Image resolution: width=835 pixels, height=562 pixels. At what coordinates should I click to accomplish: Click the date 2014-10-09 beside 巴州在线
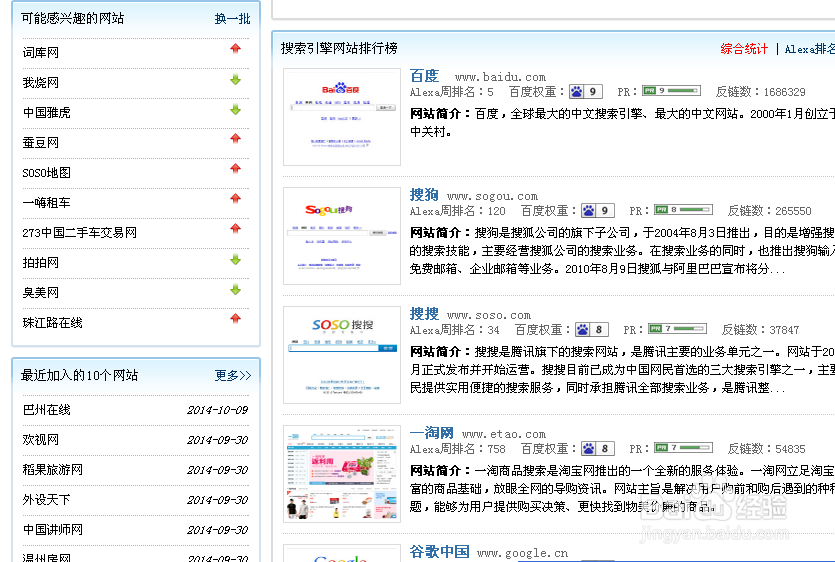click(217, 410)
